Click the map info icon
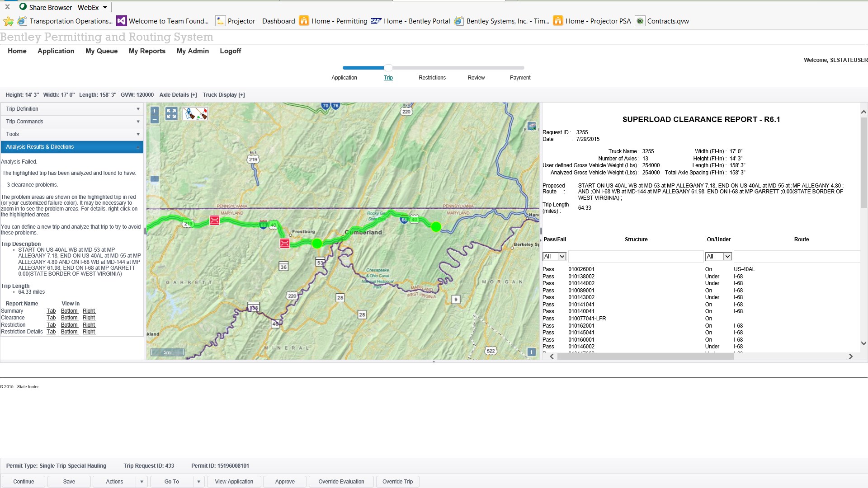This screenshot has width=868, height=488. click(532, 352)
